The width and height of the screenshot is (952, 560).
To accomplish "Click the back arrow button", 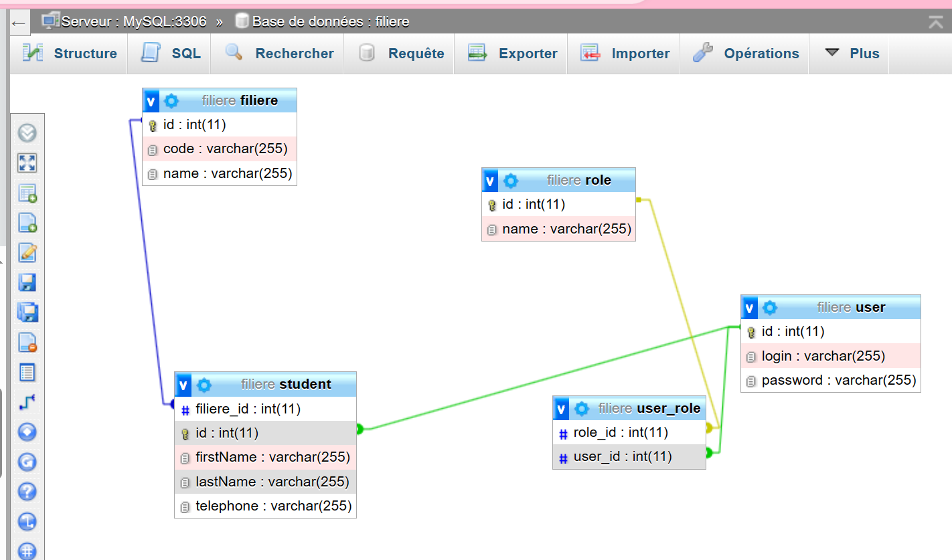I will [19, 21].
